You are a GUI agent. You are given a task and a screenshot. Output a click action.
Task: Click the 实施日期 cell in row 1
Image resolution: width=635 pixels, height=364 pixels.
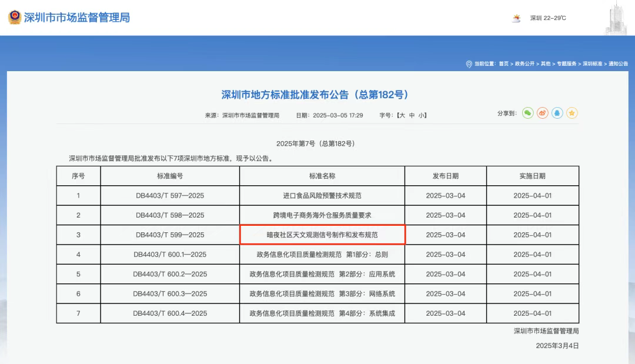coord(533,196)
